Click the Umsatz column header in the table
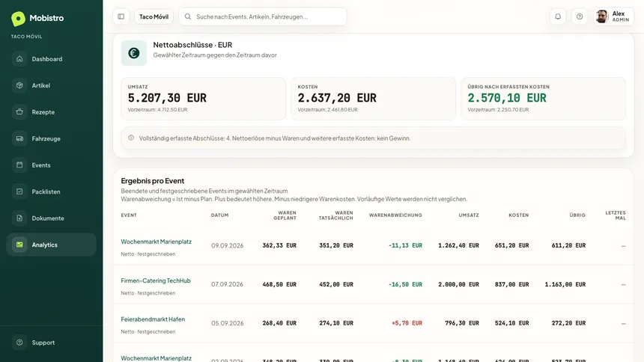This screenshot has width=644, height=362. tap(469, 215)
